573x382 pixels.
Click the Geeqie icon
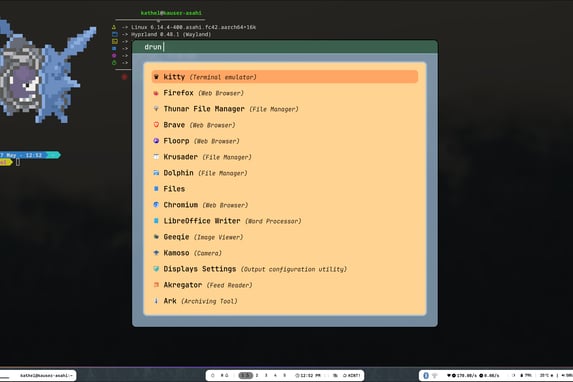point(156,237)
